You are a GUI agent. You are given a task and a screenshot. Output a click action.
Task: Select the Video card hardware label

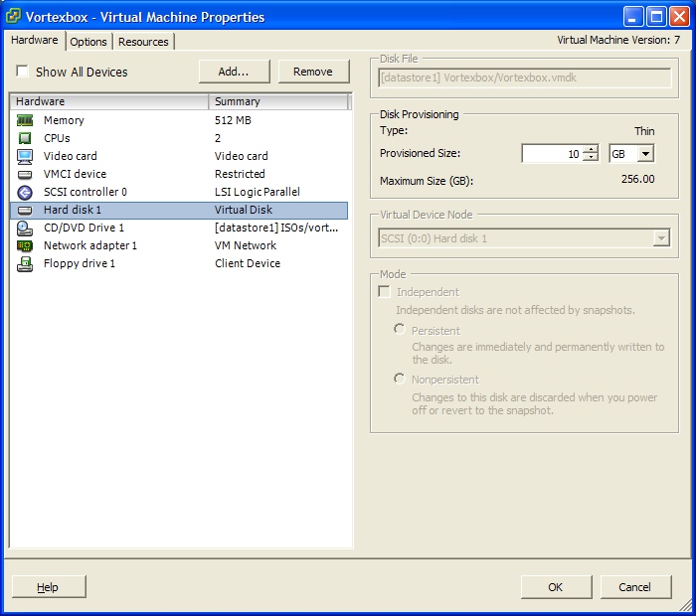click(71, 156)
